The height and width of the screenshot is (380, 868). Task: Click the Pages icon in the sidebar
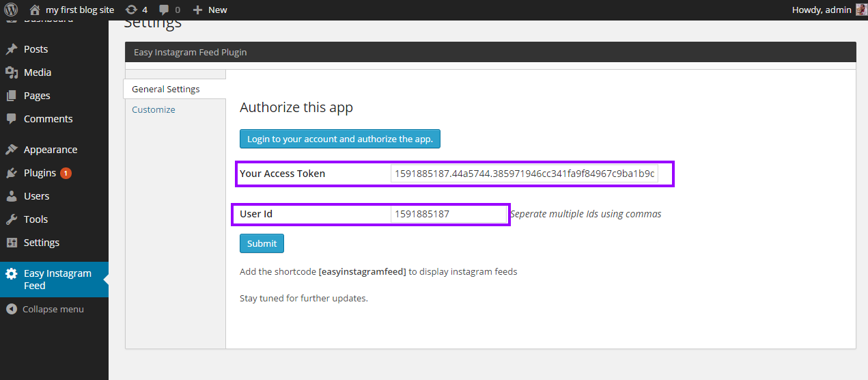[11, 96]
